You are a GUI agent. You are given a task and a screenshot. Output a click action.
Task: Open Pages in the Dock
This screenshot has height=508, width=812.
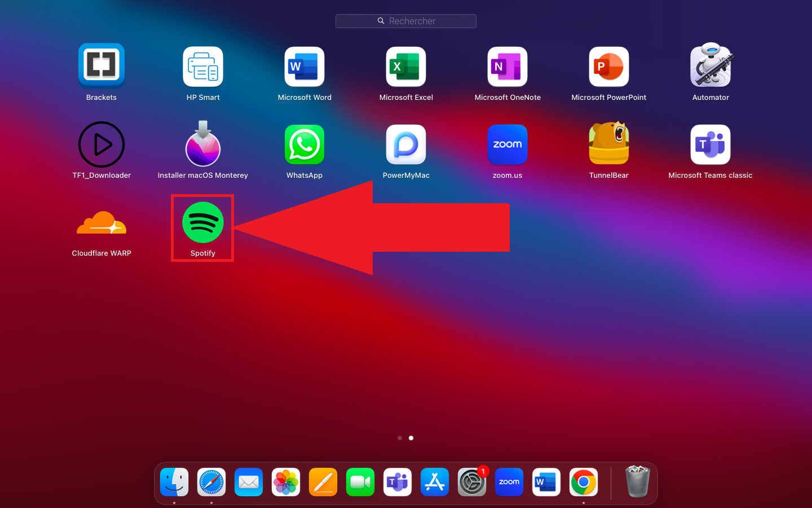323,483
